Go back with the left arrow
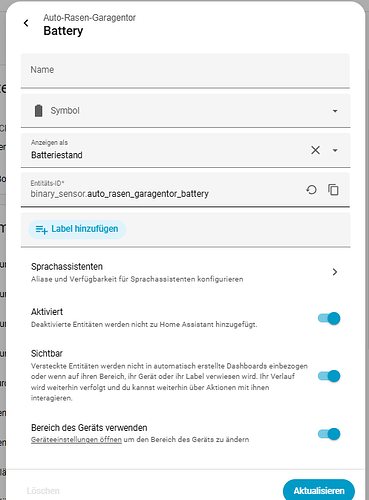Image resolution: width=369 pixels, height=500 pixels. [x=26, y=23]
